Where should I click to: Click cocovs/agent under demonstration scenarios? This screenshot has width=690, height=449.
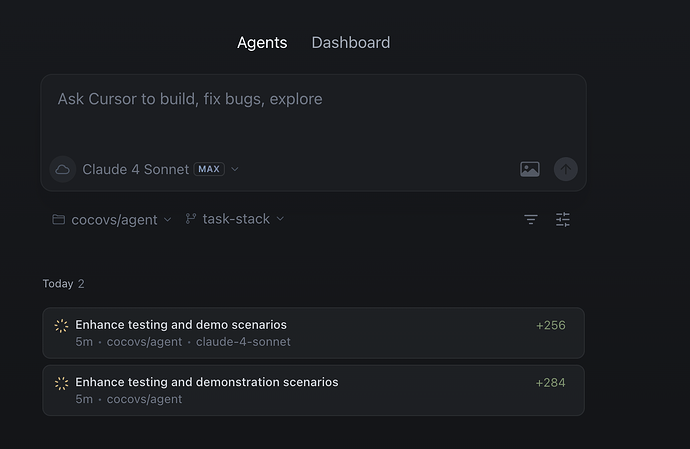click(x=144, y=399)
